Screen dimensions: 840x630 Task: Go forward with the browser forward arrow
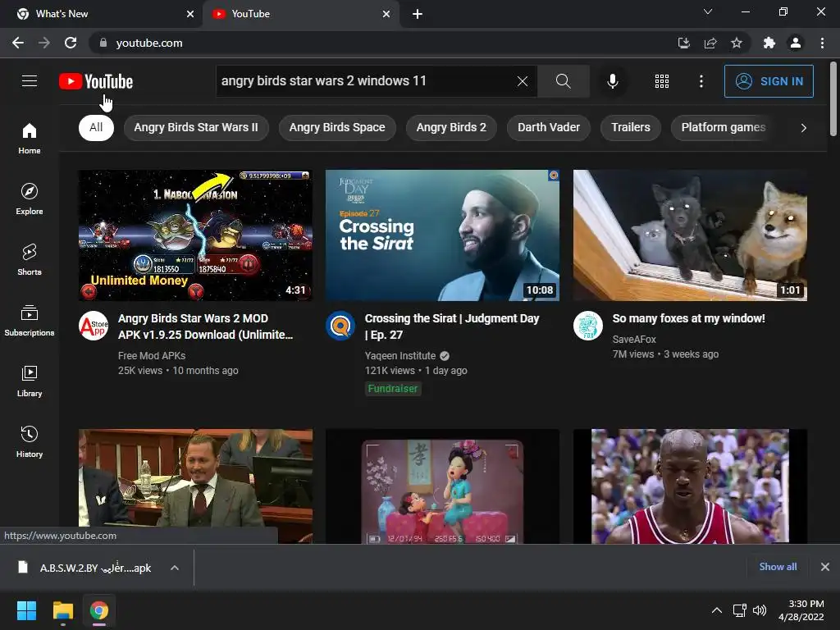tap(44, 43)
